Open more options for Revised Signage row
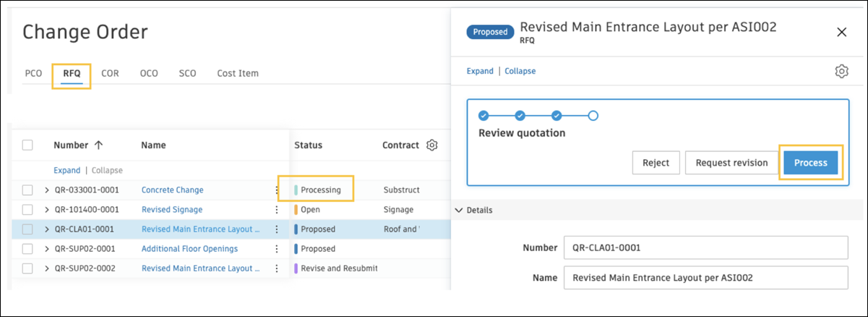 [276, 210]
